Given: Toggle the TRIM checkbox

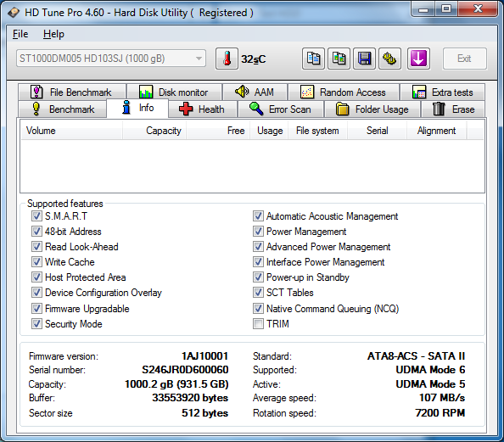Looking at the screenshot, I should click(258, 324).
